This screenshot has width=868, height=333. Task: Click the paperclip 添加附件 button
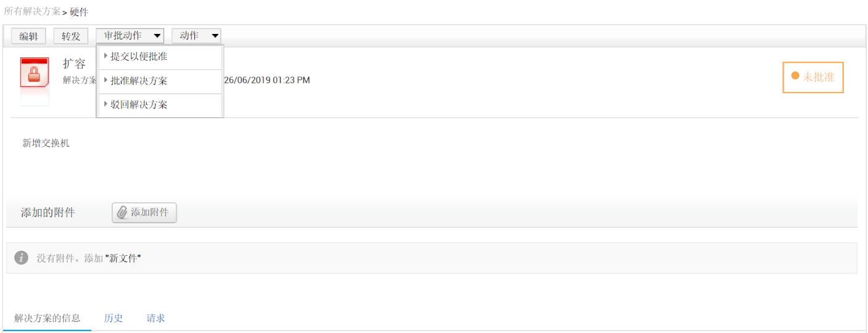pyautogui.click(x=144, y=213)
